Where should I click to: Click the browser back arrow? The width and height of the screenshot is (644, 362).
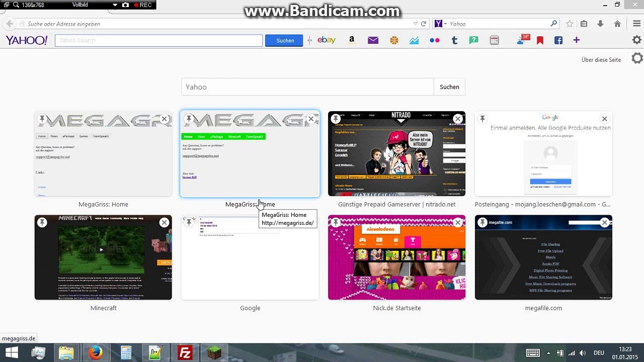click(9, 24)
